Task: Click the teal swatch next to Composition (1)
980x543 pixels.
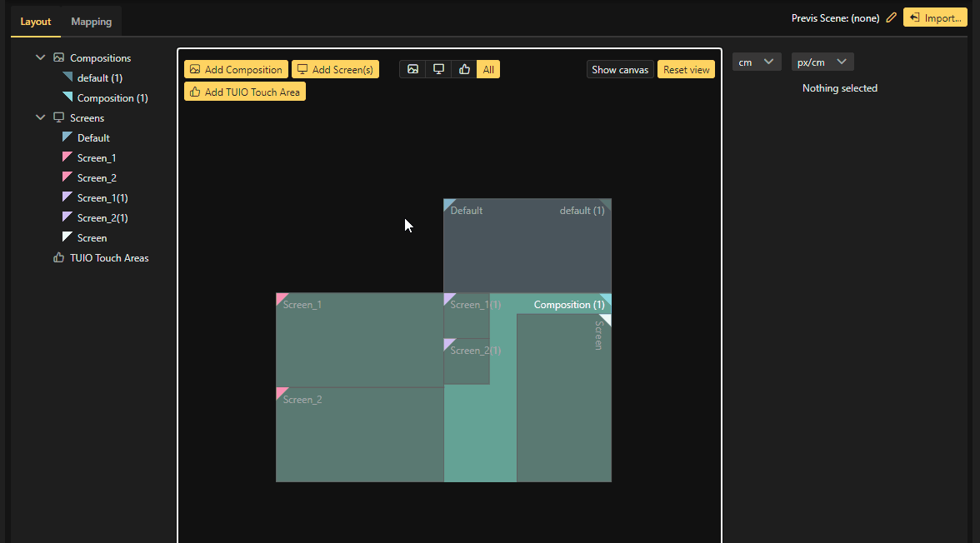Action: (x=67, y=97)
